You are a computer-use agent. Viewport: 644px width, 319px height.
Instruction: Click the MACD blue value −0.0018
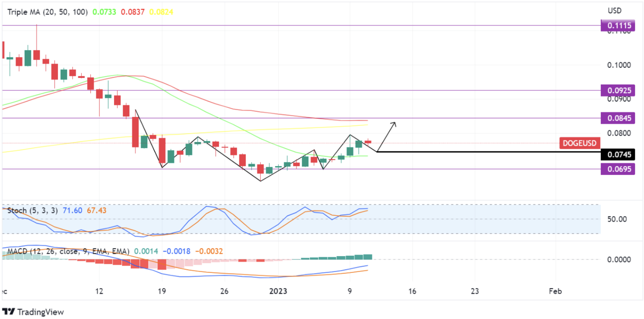[x=176, y=251]
